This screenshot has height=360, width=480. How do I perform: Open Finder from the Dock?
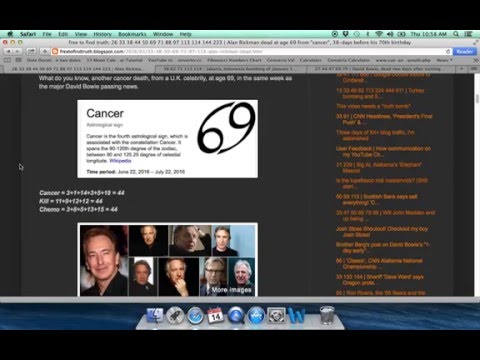155,315
